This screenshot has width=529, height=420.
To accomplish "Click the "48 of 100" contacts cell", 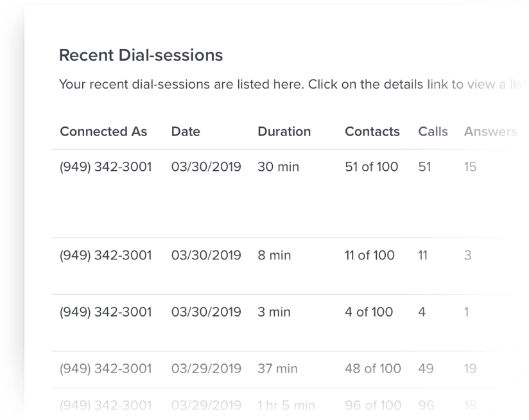I will click(373, 369).
